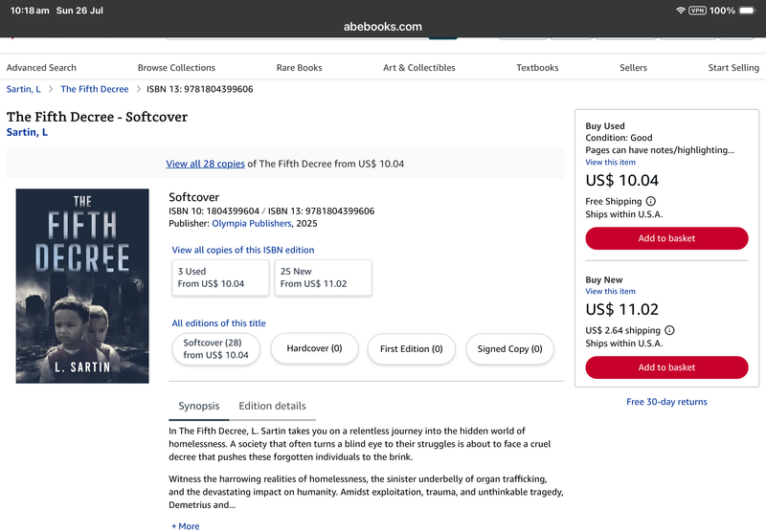Tap the battery status icon

point(747,11)
